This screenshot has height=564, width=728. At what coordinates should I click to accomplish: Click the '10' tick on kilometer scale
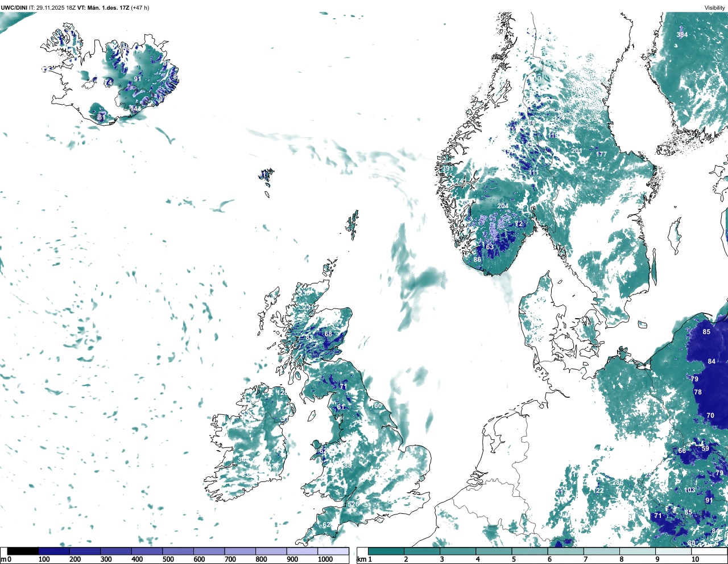click(695, 559)
